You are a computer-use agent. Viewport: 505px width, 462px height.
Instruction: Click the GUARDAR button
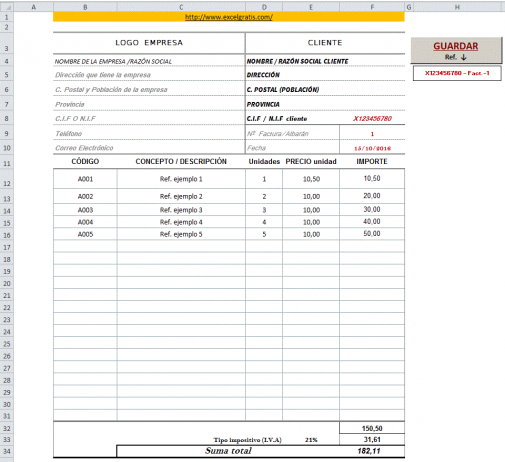point(456,50)
